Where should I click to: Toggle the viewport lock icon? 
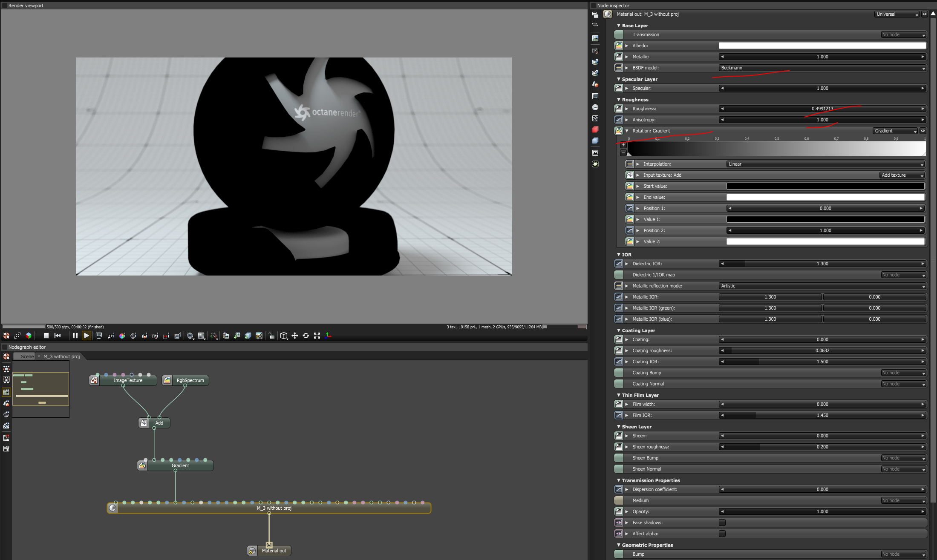coord(271,336)
